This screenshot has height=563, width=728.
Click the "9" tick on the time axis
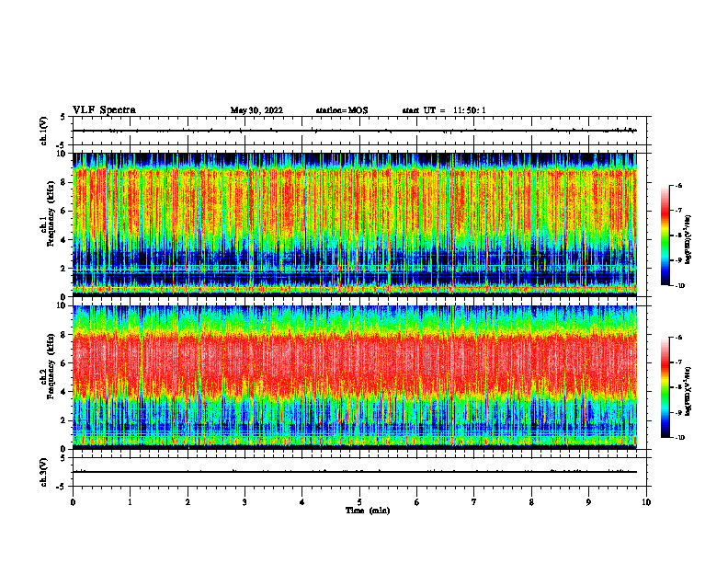[588, 502]
